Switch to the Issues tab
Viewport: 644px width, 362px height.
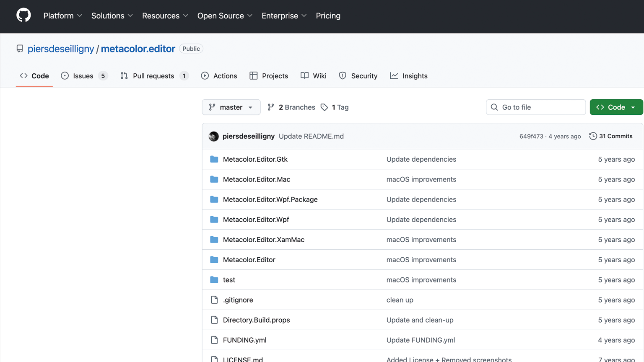(x=83, y=76)
